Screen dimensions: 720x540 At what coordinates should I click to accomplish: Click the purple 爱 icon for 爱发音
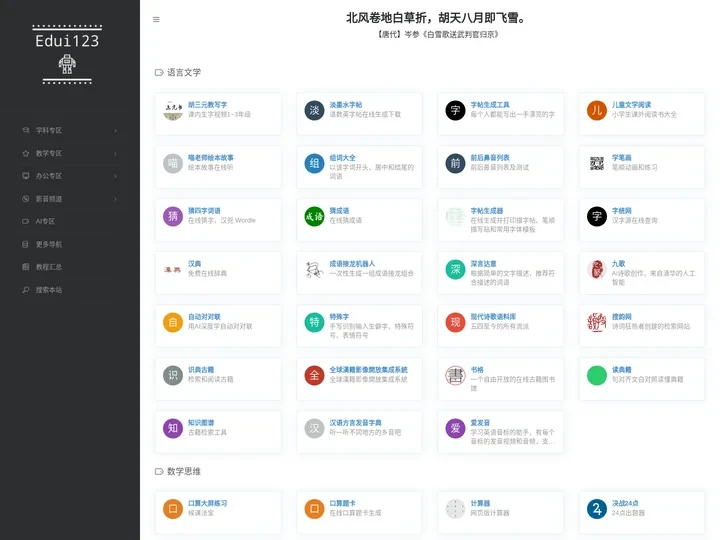455,428
